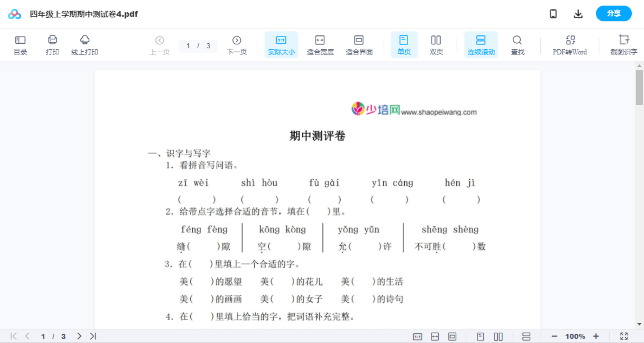Open the mobile view icon near 分享
Screen dimensions: 644x343
click(x=553, y=13)
